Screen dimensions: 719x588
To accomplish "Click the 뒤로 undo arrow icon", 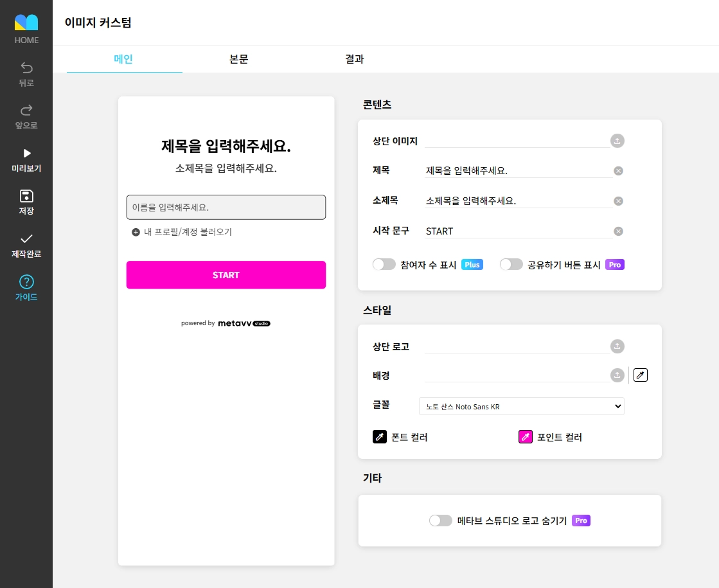I will [x=26, y=68].
